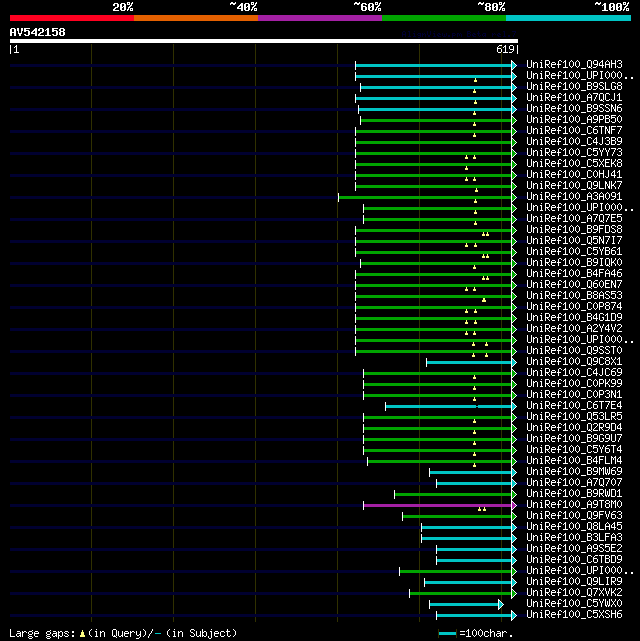640x641 pixels.
Task: Click the UniRef100_A2Y4V2 hit name
Action: coord(574,329)
